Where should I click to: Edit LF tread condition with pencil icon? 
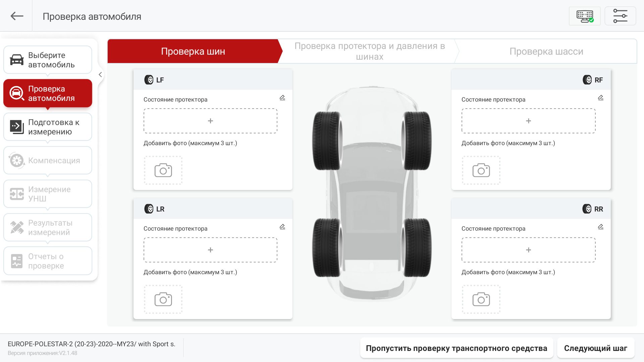(x=282, y=98)
